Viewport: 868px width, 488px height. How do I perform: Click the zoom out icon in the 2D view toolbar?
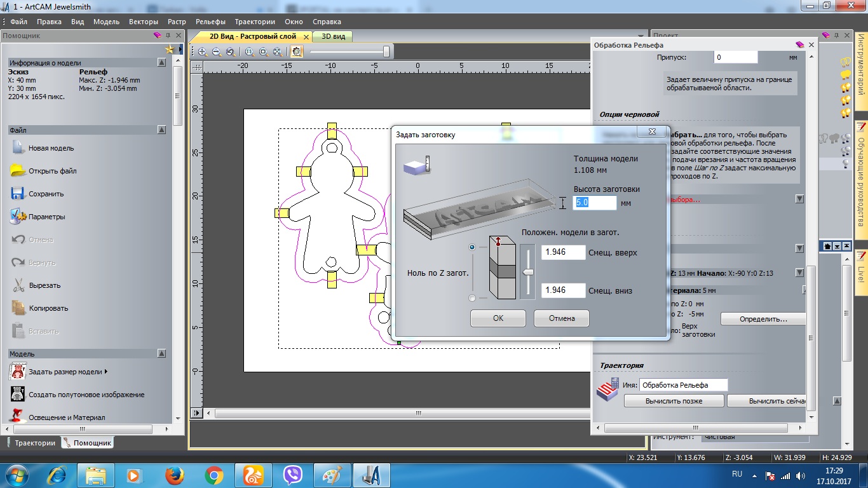pos(216,52)
